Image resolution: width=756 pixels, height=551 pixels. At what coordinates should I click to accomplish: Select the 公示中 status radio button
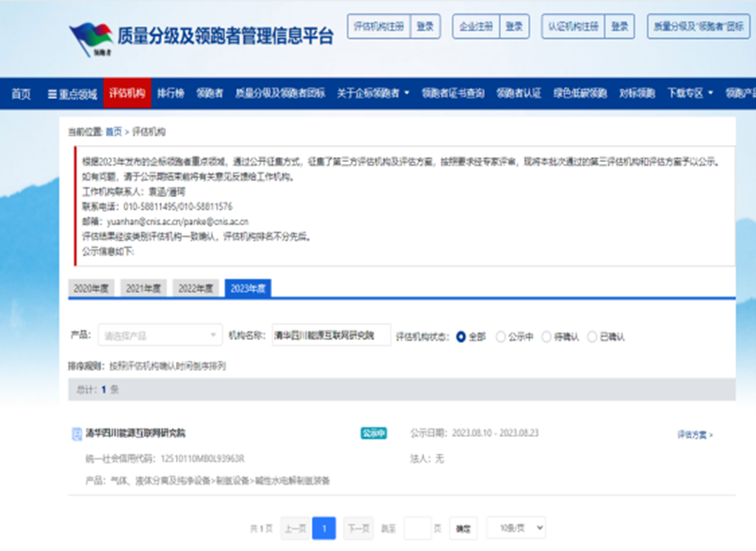tap(501, 336)
